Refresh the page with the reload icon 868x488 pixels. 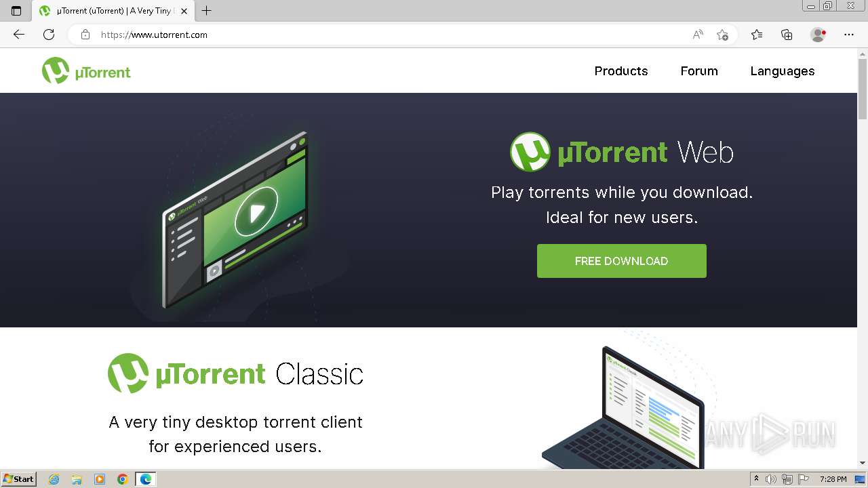click(x=49, y=35)
